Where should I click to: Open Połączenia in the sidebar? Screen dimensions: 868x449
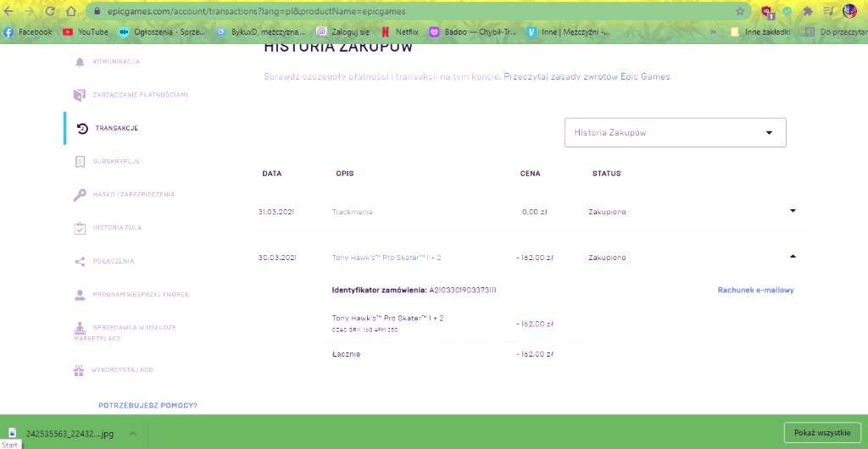(114, 261)
